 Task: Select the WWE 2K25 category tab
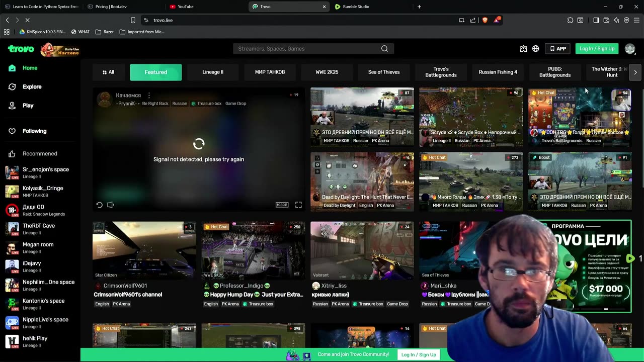[327, 72]
